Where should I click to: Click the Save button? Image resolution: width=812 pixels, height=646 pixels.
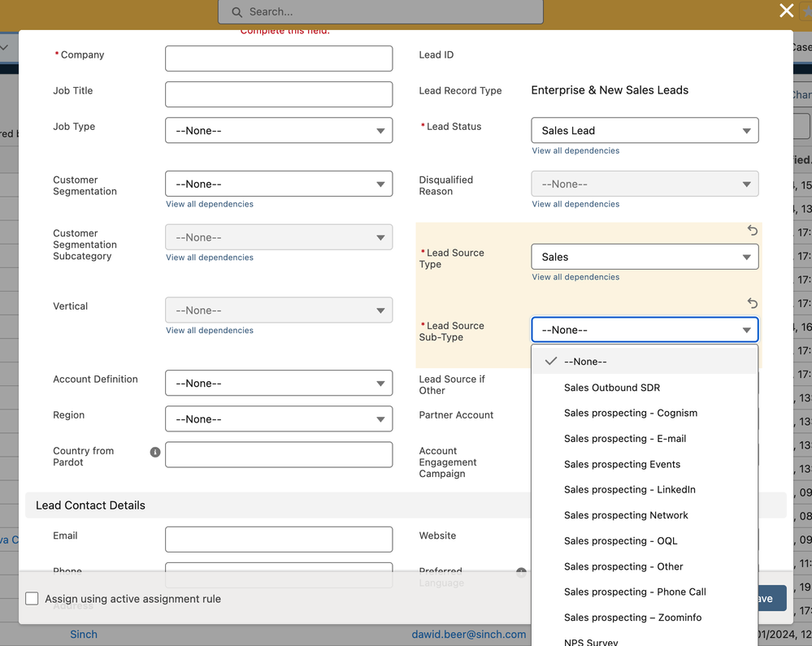pos(772,598)
